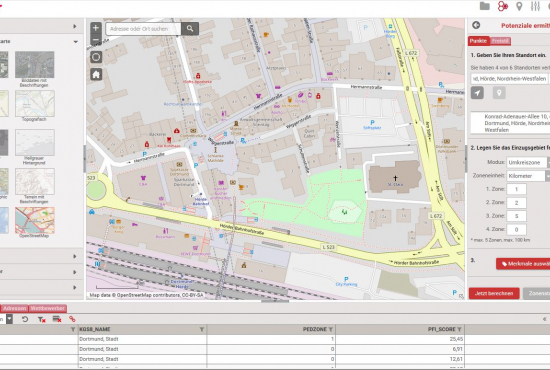Return to the map home extent

(x=96, y=74)
